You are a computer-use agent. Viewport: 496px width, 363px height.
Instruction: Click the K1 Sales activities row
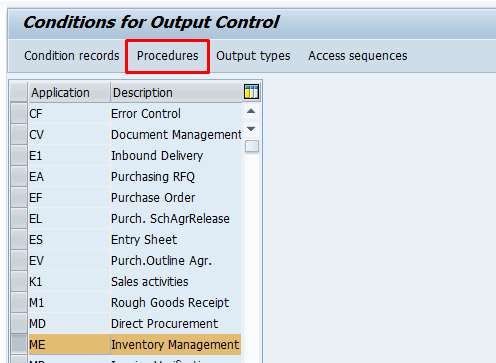tap(135, 282)
